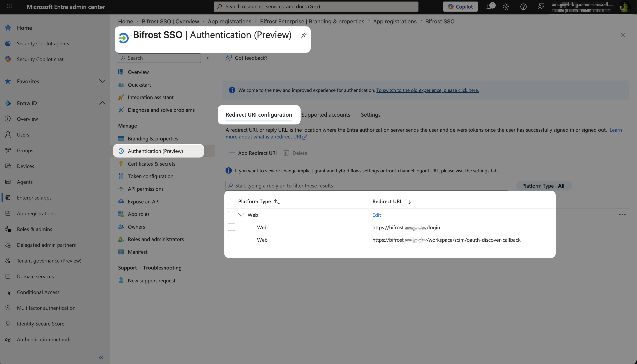Collapse the Entra ID section
The height and width of the screenshot is (364, 637).
[x=102, y=103]
